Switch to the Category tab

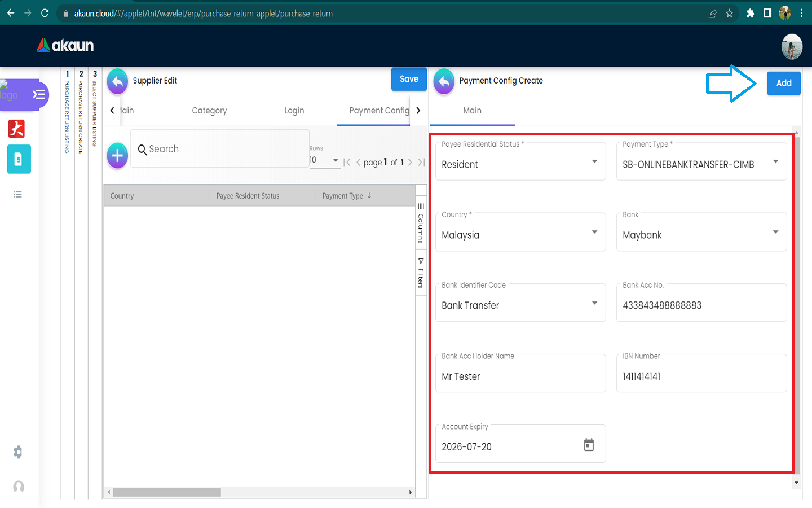coord(209,111)
